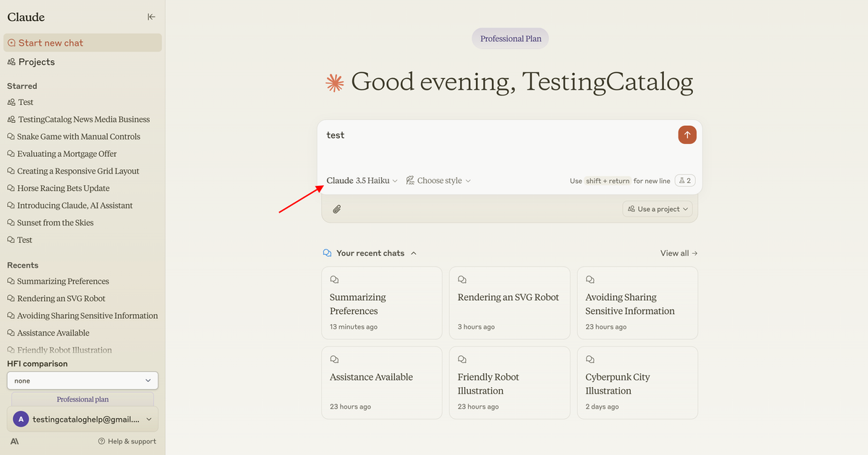
Task: Collapse the sidebar using the arrow icon
Action: point(151,16)
